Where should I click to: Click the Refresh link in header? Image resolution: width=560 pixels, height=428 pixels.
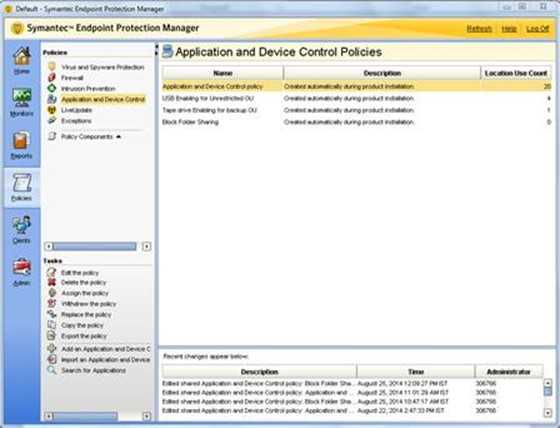pyautogui.click(x=479, y=29)
